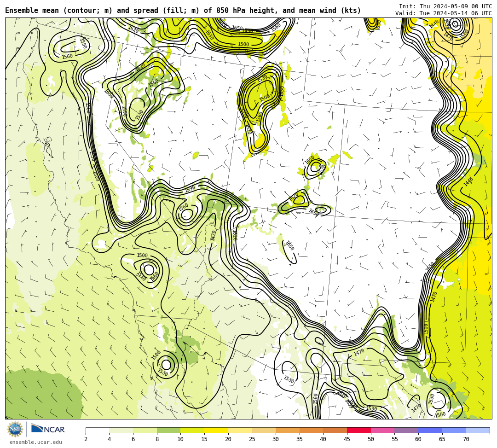Pick the periwinkle 65–70 colorbar segment
Viewport: 497px width, 448px height.
pos(454,430)
